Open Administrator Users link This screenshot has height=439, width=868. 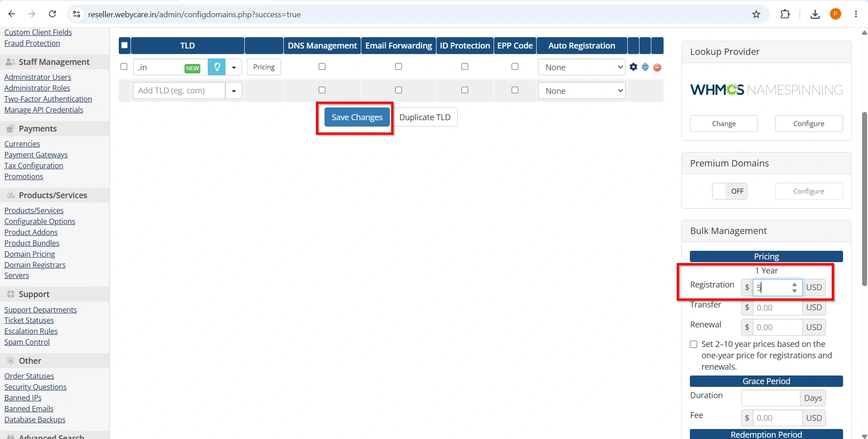click(38, 77)
